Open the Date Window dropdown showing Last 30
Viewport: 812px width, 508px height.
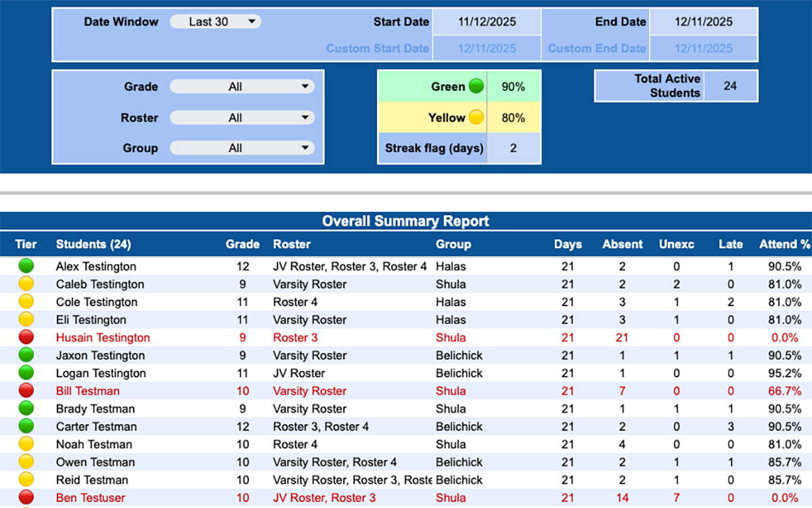click(215, 21)
